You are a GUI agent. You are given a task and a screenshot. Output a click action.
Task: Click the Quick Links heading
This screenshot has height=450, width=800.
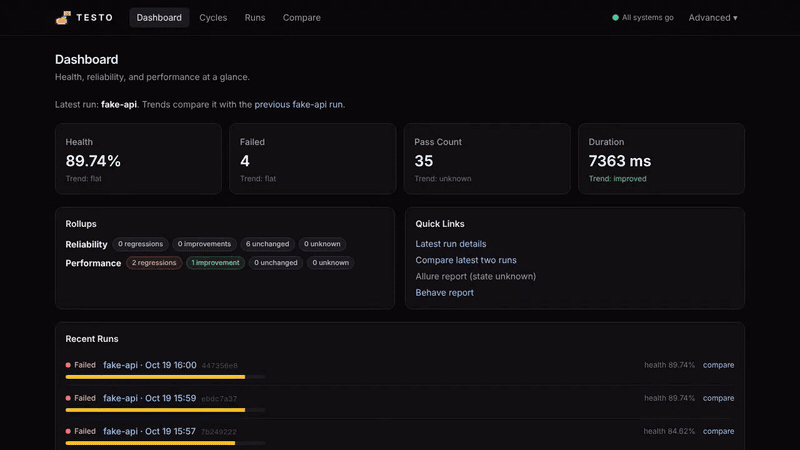click(x=440, y=224)
